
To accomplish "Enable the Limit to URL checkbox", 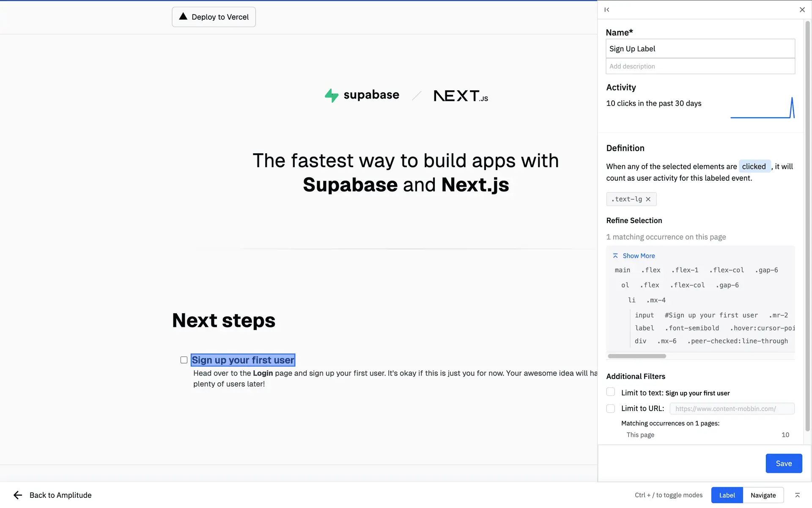I will point(610,409).
